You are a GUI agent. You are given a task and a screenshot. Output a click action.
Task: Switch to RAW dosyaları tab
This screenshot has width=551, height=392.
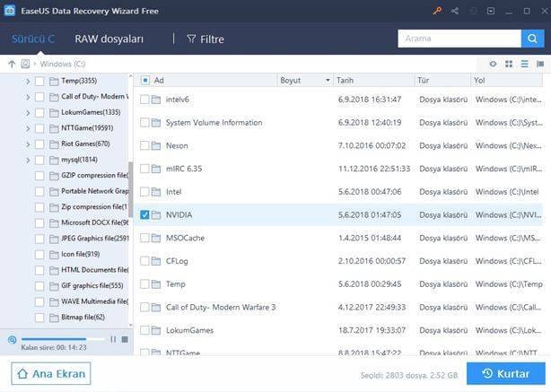coord(109,39)
